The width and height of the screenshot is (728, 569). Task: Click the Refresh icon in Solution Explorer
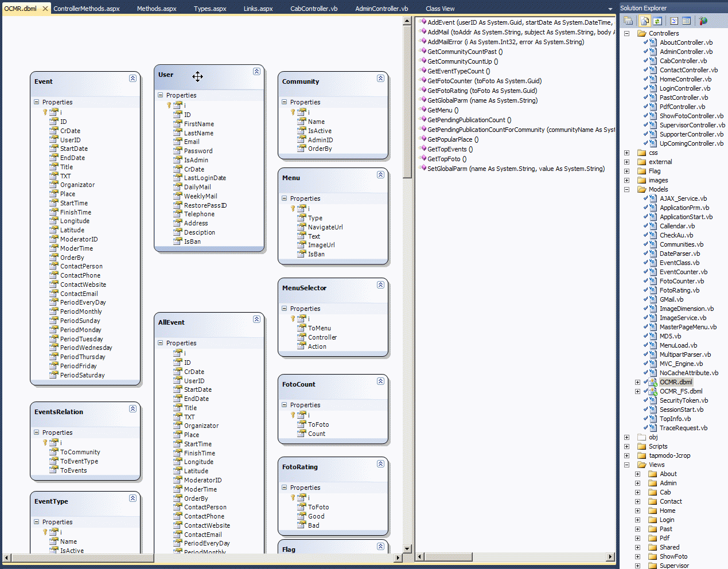(x=657, y=21)
